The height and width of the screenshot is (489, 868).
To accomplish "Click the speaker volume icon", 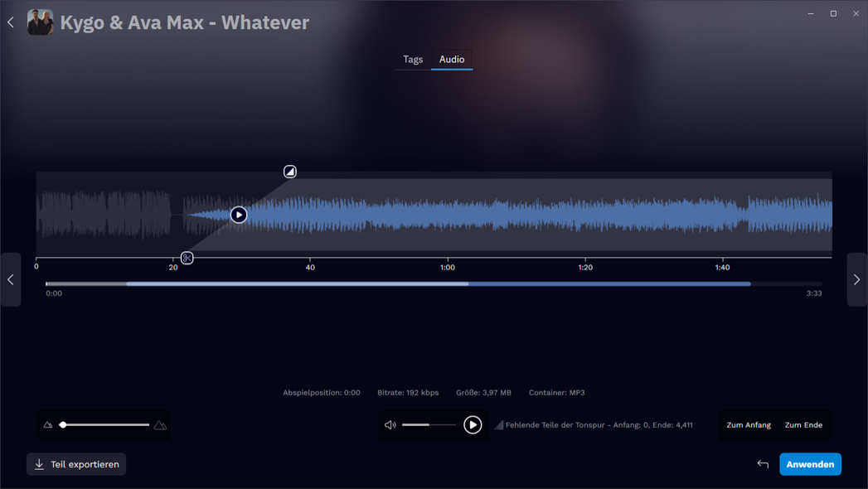I will click(390, 425).
